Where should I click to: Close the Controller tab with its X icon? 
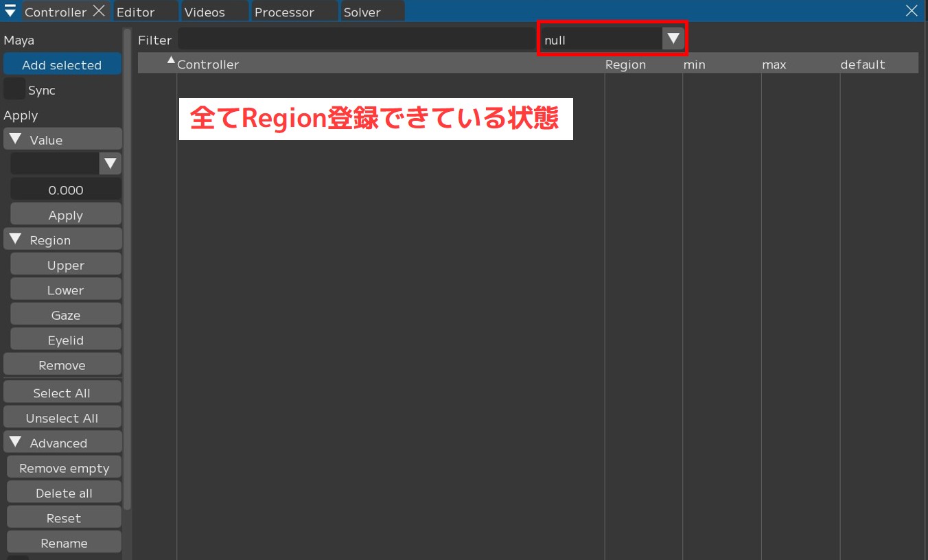tap(99, 11)
